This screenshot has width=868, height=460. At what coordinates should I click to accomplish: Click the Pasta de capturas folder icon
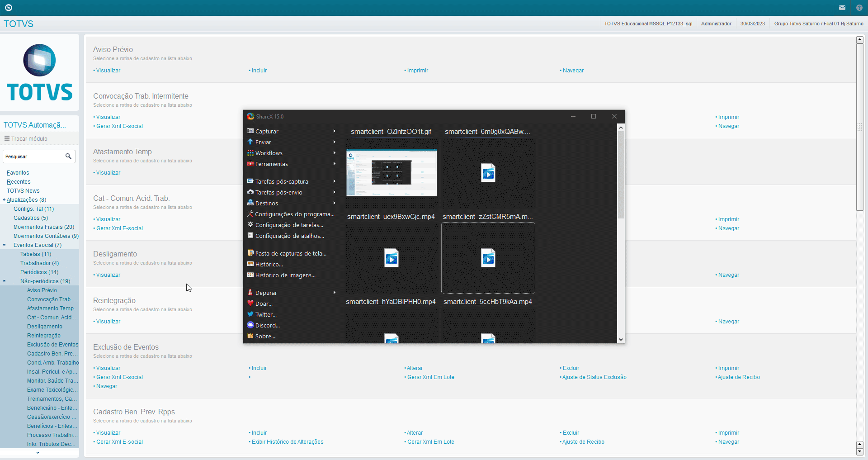pyautogui.click(x=250, y=253)
